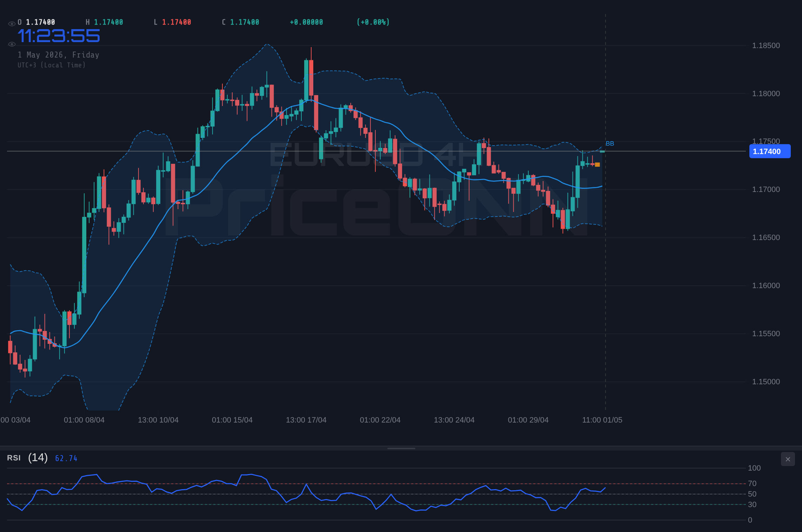
Task: Click the 1.16500 price axis label
Action: click(x=766, y=238)
